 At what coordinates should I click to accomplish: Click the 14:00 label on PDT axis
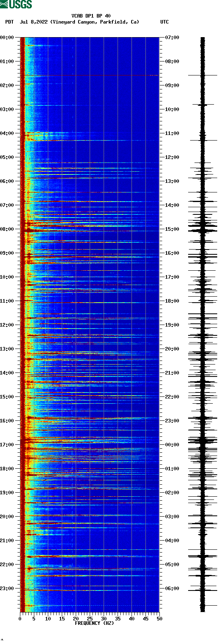(7, 373)
